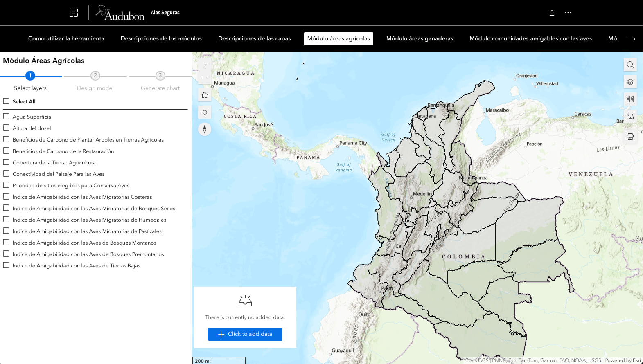Image resolution: width=643 pixels, height=364 pixels.
Task: Zoom in on the map
Action: coord(205,65)
